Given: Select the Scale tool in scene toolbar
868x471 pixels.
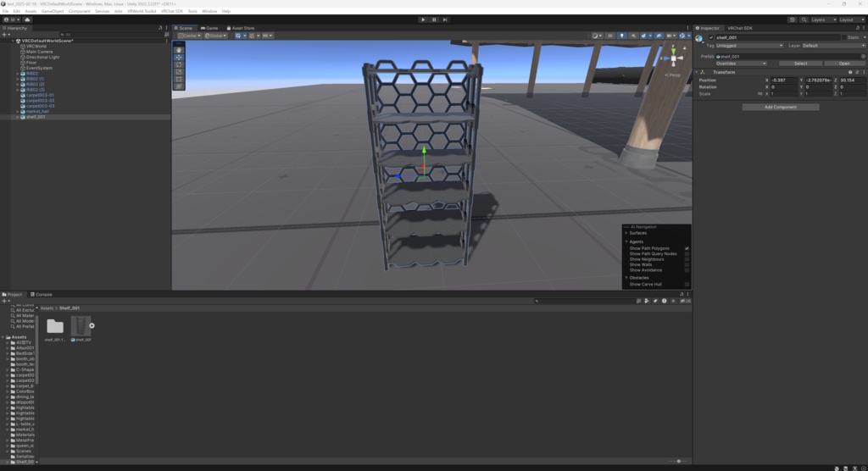Looking at the screenshot, I should coord(179,72).
